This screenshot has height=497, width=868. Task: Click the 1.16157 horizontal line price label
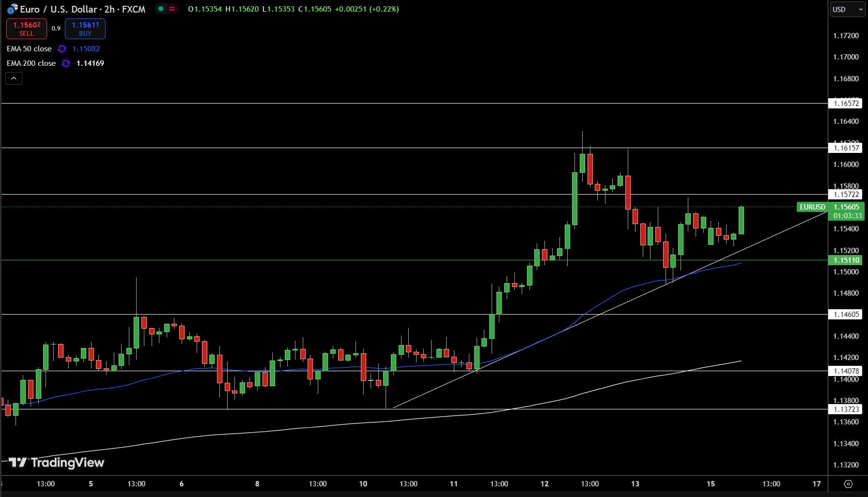pos(846,148)
